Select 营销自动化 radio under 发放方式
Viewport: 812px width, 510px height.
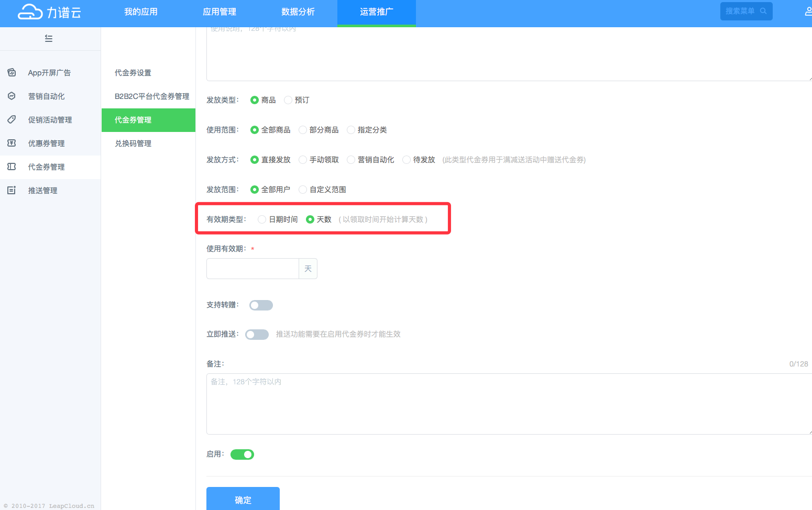pyautogui.click(x=351, y=160)
